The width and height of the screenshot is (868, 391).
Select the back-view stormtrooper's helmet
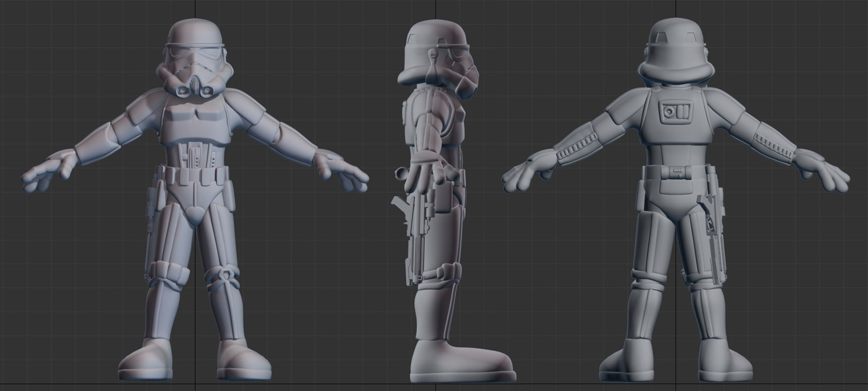675,52
